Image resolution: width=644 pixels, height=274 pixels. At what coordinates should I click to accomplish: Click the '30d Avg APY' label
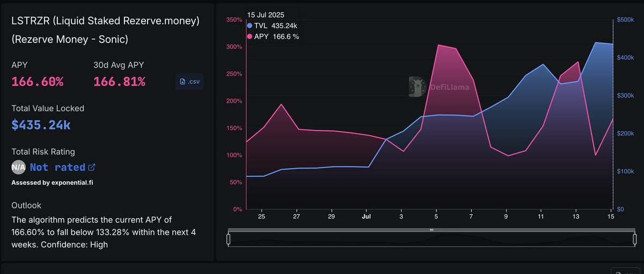tap(119, 65)
